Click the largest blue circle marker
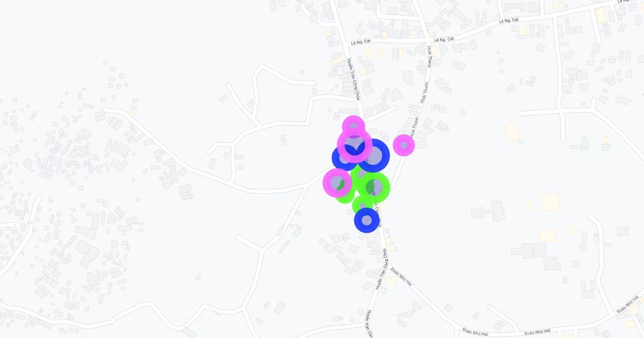The image size is (644, 338). [x=373, y=156]
